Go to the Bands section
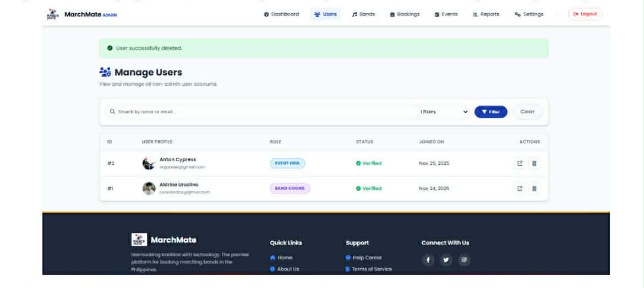Image resolution: width=644 pixels, height=288 pixels. [x=363, y=14]
